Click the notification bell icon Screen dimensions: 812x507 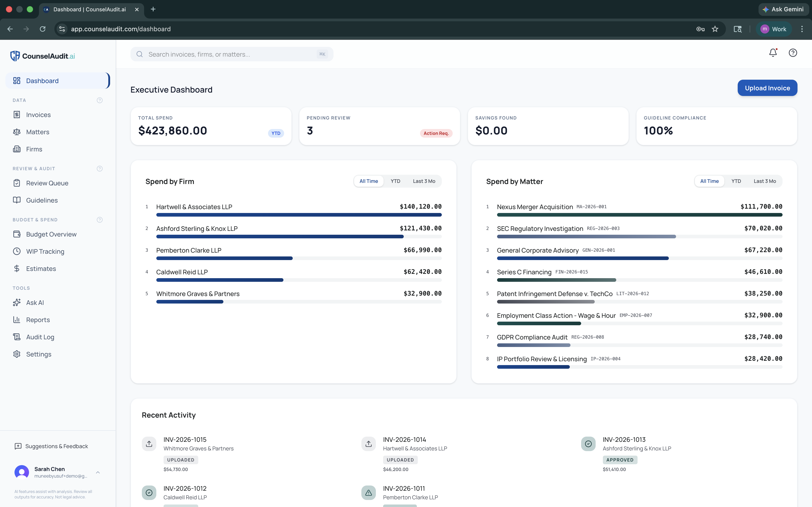tap(773, 53)
